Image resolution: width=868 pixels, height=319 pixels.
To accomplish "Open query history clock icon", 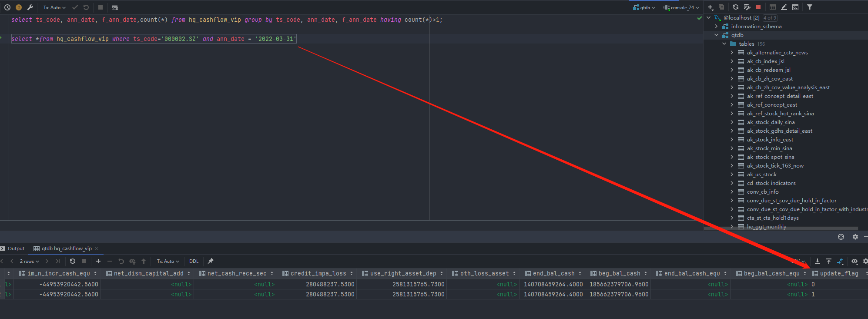I will 7,7.
